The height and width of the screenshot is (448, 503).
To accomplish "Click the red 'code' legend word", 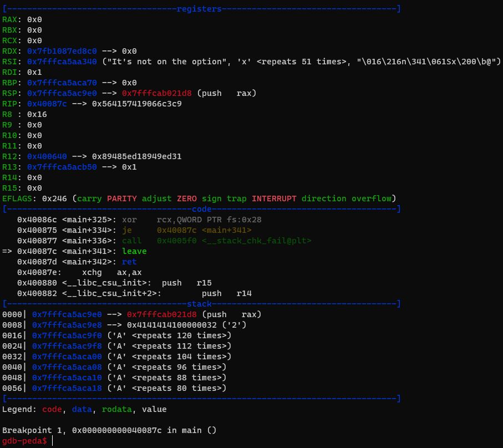I will point(52,410).
